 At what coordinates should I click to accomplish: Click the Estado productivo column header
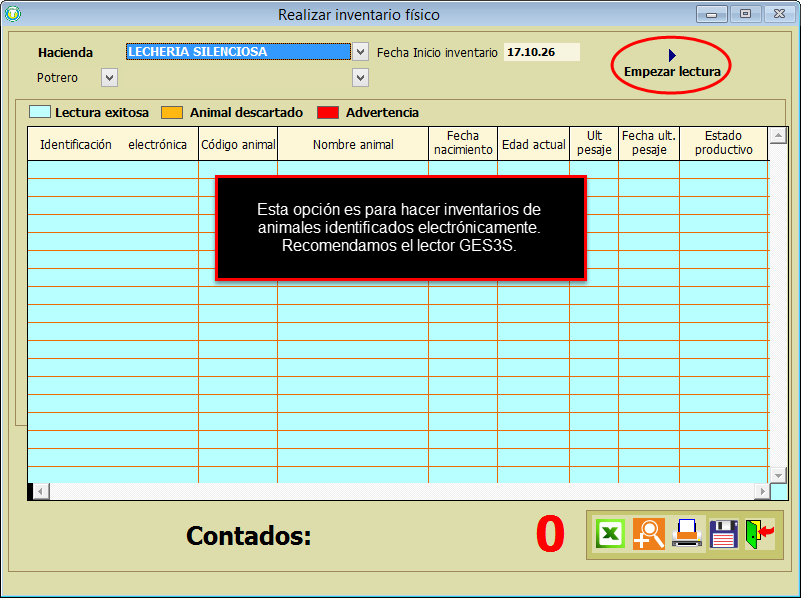point(723,143)
